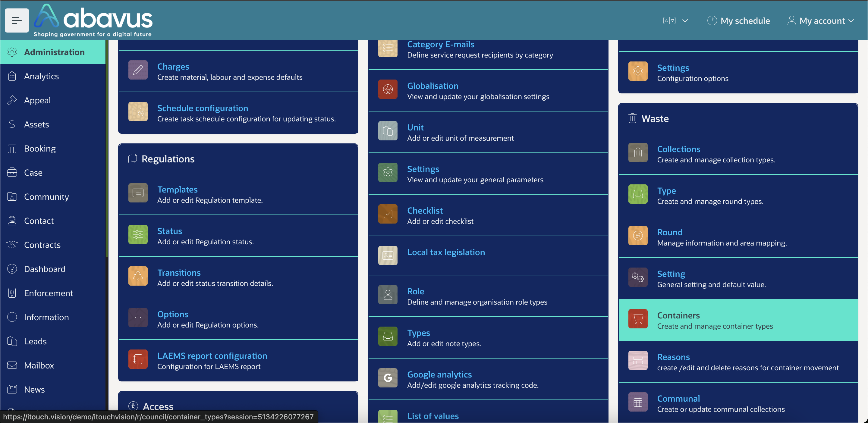Screen dimensions: 868x423
Task: Click the sidebar vertical scrollbar
Action: tap(107, 148)
